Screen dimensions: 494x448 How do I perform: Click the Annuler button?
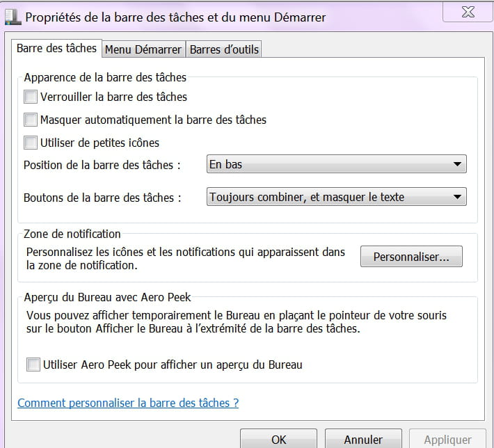363,439
